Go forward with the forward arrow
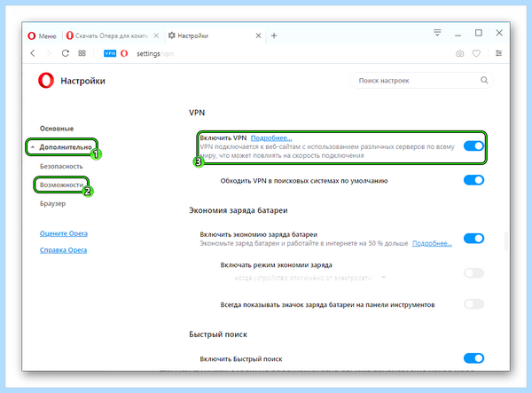532x393 pixels. tap(49, 53)
